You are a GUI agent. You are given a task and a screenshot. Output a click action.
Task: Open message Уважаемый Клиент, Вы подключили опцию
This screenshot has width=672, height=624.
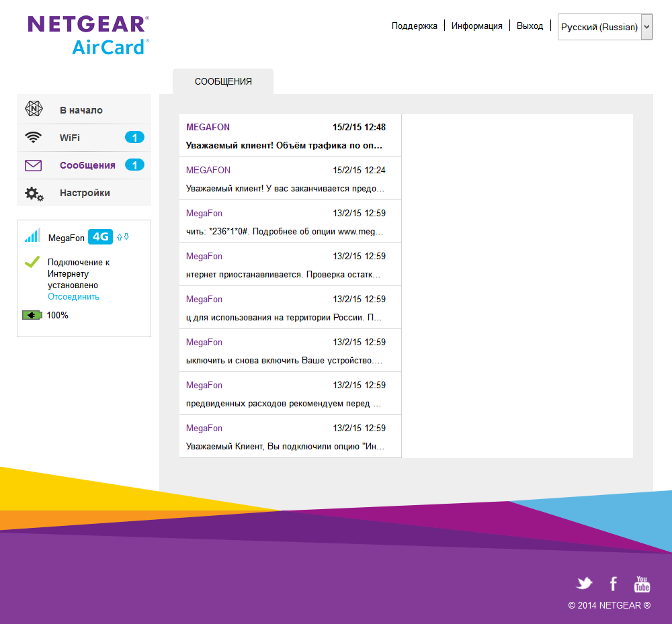[x=290, y=437]
